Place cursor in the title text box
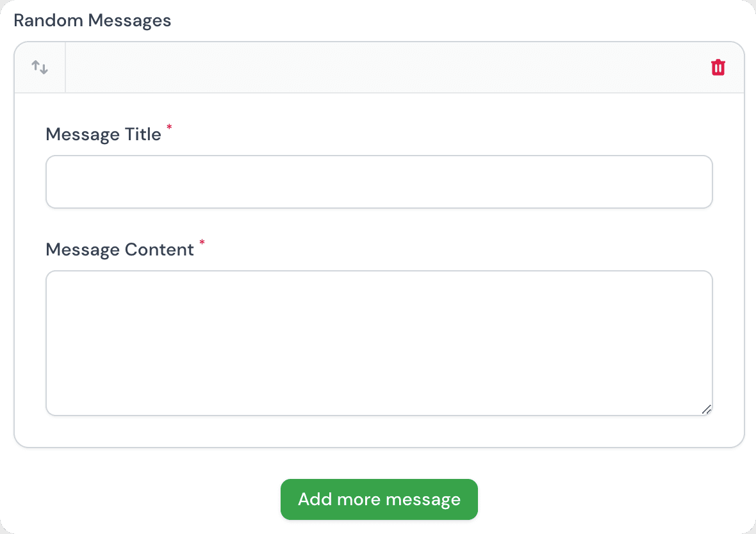 (379, 182)
